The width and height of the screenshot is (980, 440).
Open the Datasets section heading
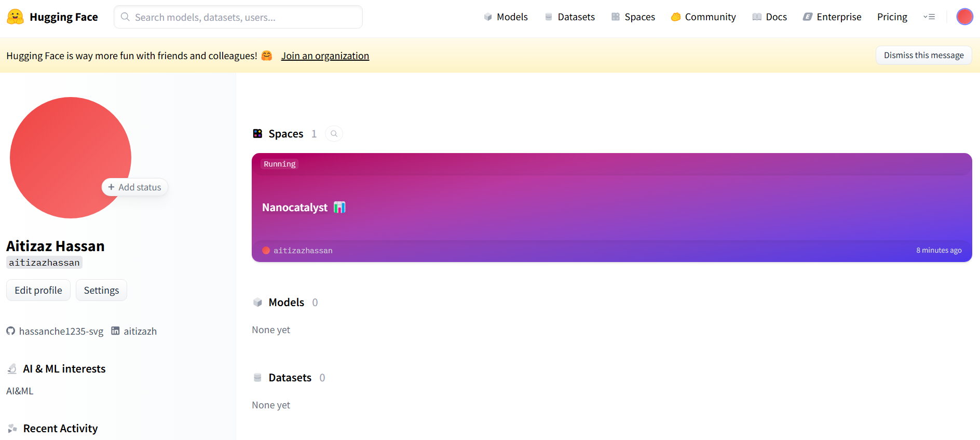(x=290, y=378)
